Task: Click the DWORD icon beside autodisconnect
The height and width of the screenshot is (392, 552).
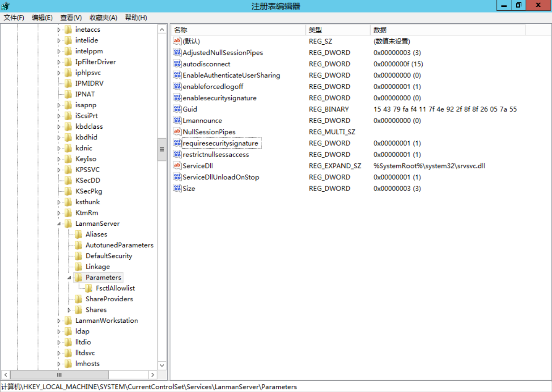Action: coord(177,64)
